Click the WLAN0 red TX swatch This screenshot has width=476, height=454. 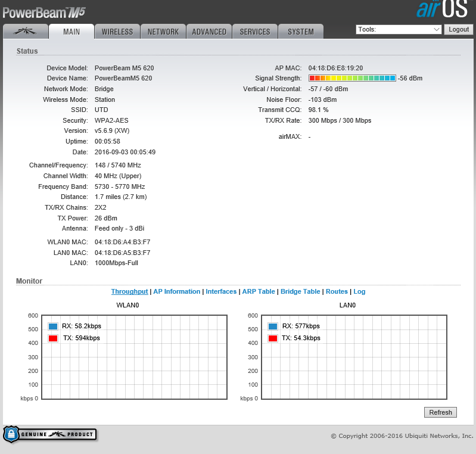[53, 338]
